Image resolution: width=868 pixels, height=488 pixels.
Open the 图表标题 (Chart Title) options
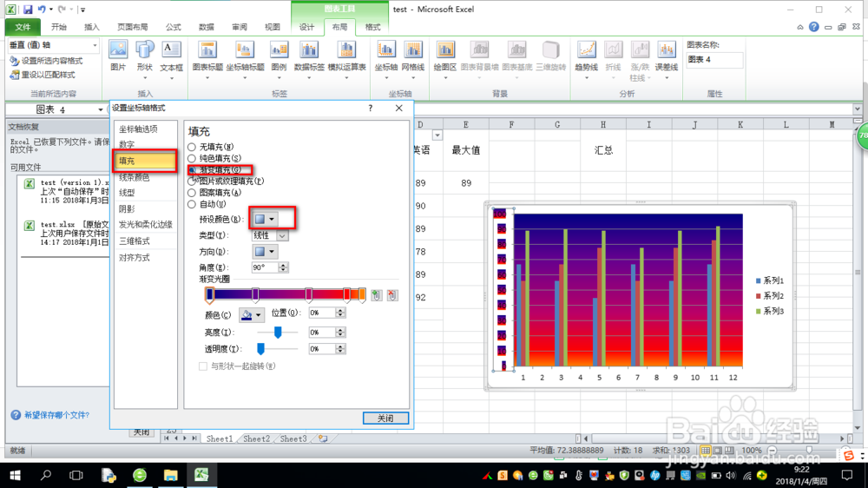pos(207,60)
